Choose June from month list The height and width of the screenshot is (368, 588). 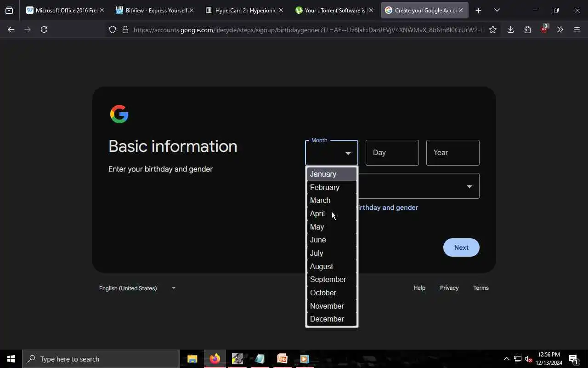(x=331, y=240)
